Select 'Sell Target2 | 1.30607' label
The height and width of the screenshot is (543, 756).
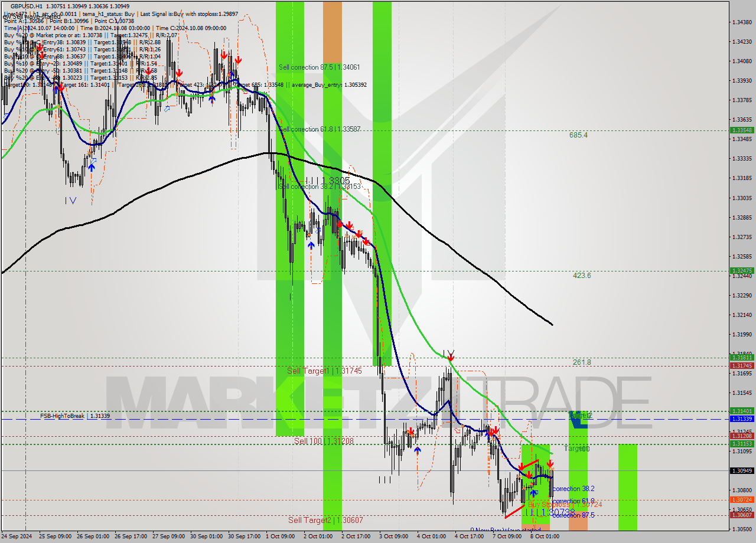click(325, 520)
